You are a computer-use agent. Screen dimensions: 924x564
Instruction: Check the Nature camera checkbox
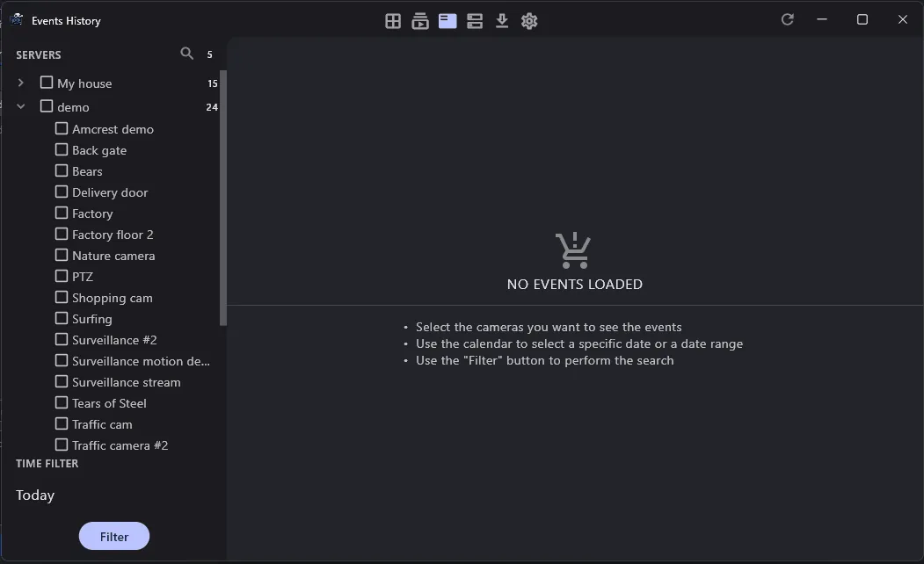coord(62,255)
